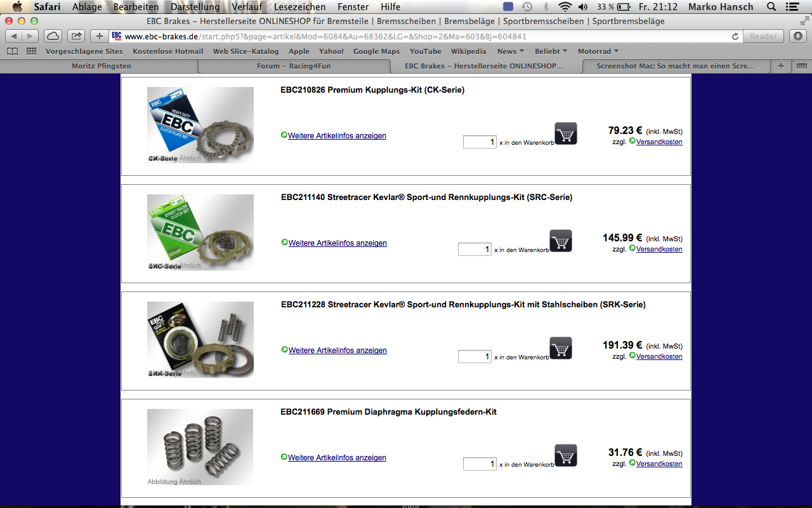Add the EBC210826 CK-Serie kit to cart
812x508 pixels.
click(x=566, y=133)
